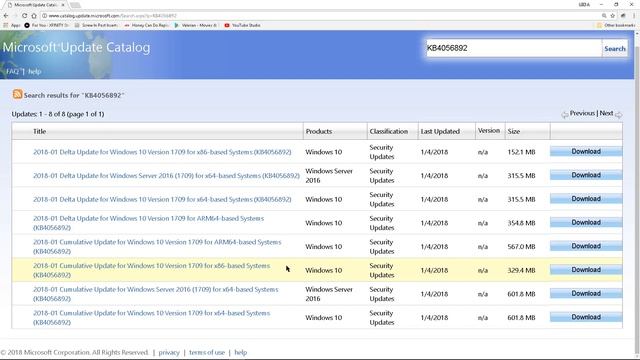Click the browser forward arrow

coord(15,16)
